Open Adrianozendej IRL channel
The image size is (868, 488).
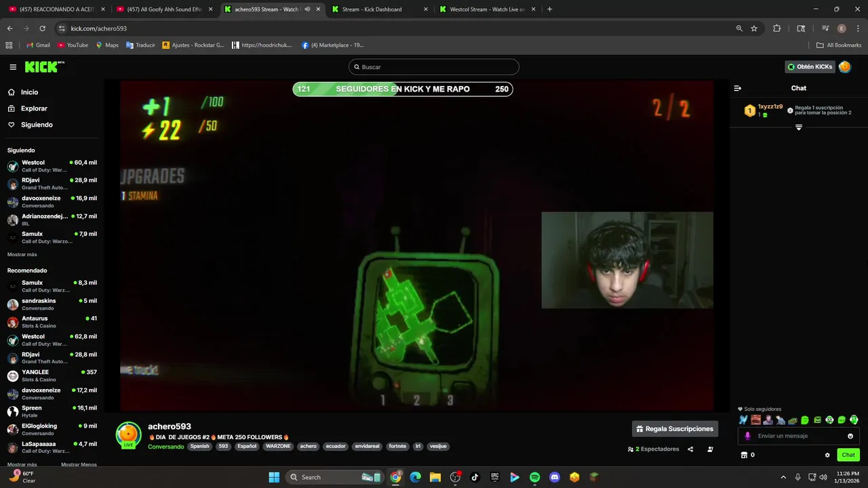[x=52, y=220]
